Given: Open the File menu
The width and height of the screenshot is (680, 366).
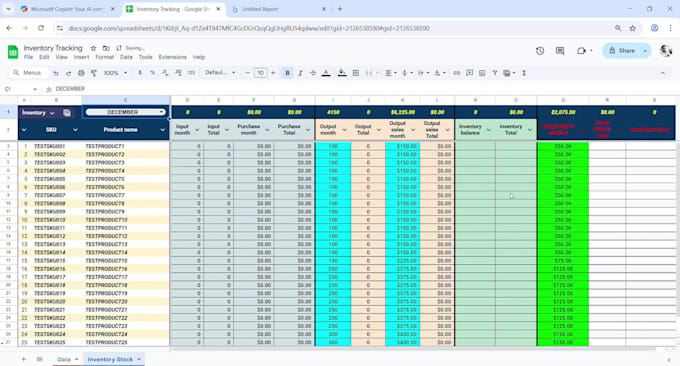Looking at the screenshot, I should (28, 57).
